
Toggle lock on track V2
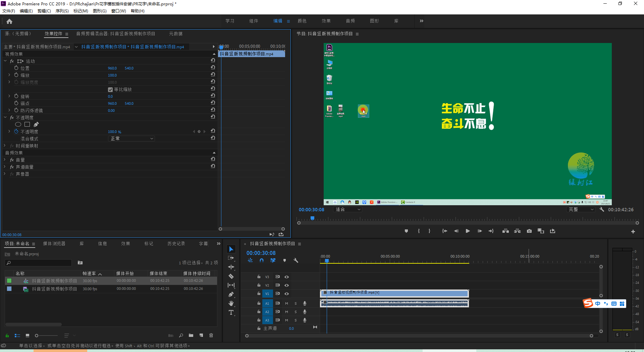point(259,285)
